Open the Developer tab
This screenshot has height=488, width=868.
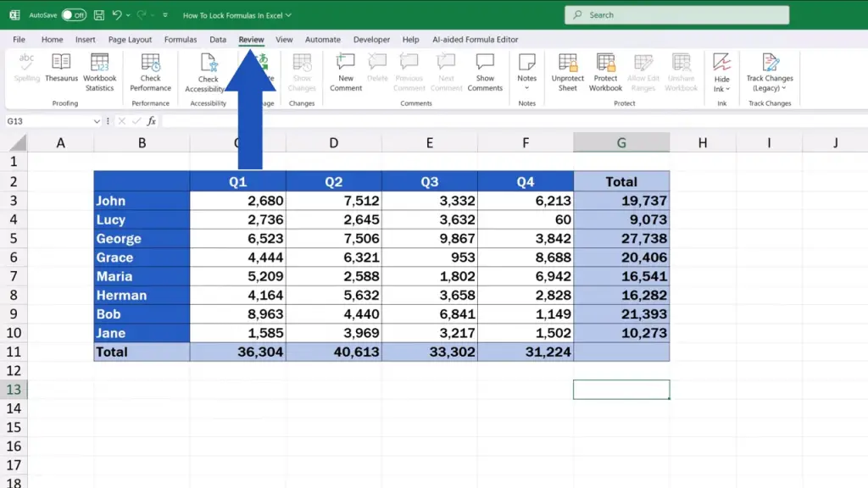click(371, 40)
